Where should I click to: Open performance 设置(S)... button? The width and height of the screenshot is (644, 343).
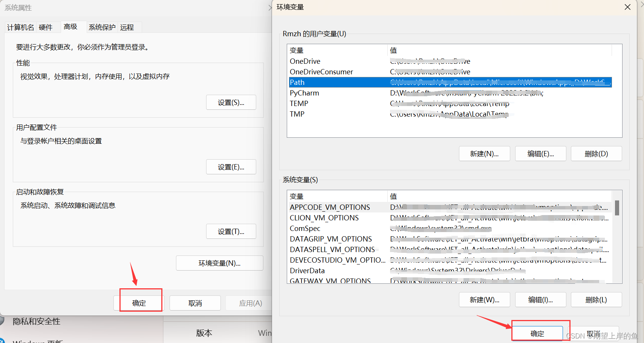(x=231, y=102)
